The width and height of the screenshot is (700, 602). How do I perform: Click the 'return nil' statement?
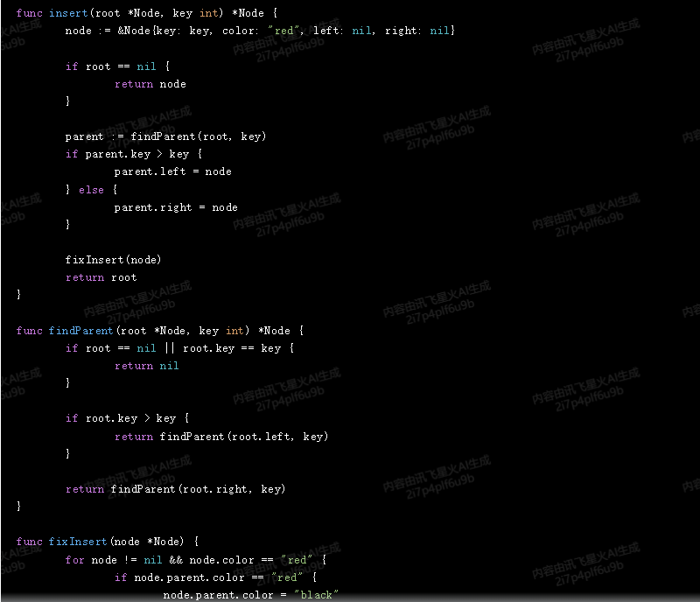(x=146, y=366)
